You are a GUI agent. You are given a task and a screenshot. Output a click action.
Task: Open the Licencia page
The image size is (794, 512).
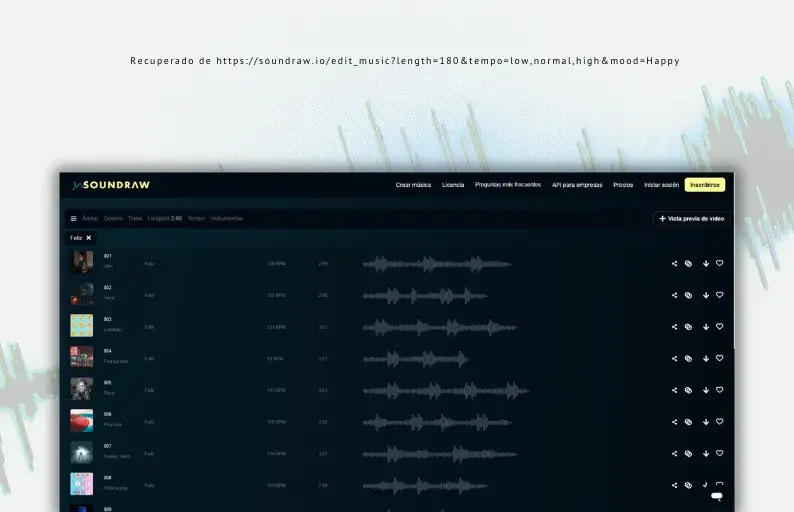click(x=453, y=185)
